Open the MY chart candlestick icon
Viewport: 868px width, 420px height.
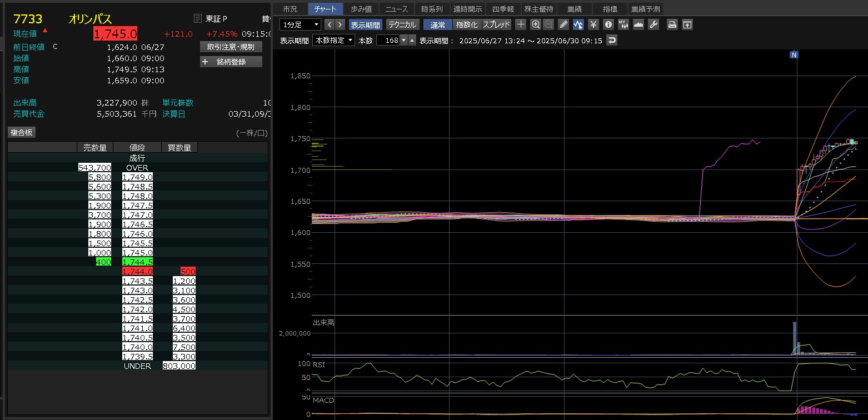[623, 24]
